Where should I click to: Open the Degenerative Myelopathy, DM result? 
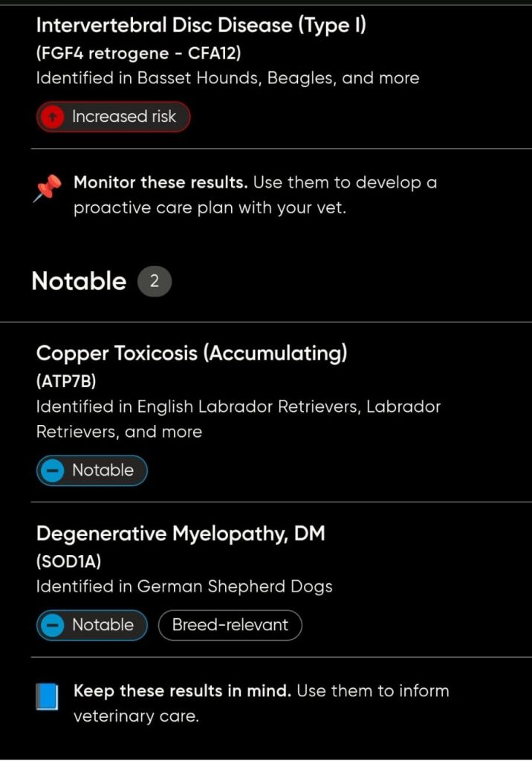(181, 534)
